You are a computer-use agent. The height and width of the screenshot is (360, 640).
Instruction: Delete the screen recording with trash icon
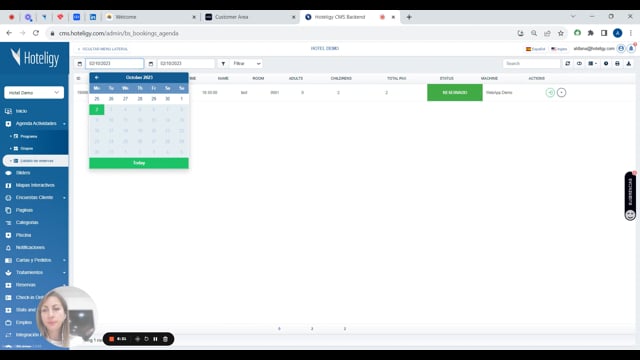click(165, 339)
